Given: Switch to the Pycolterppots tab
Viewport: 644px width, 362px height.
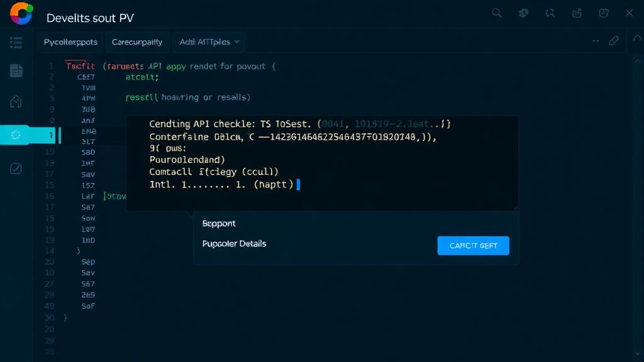Looking at the screenshot, I should click(x=70, y=42).
